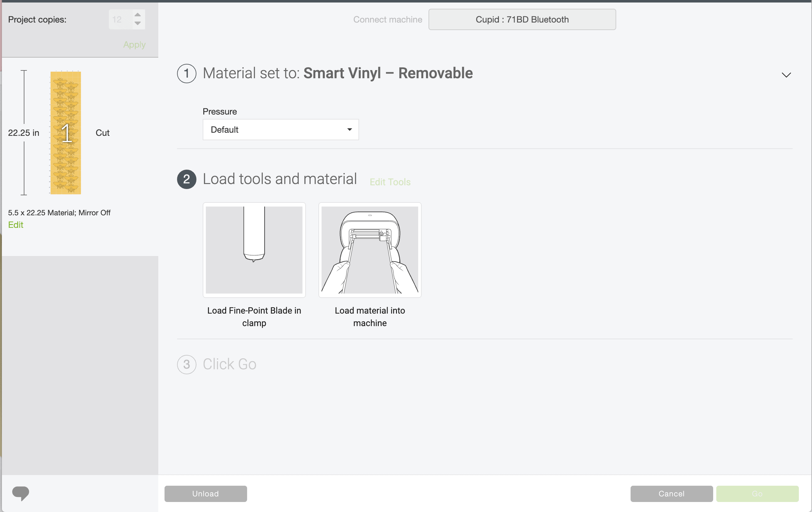Select the yellow mat 1 thumbnail
Viewport: 812px width, 512px height.
tap(66, 133)
